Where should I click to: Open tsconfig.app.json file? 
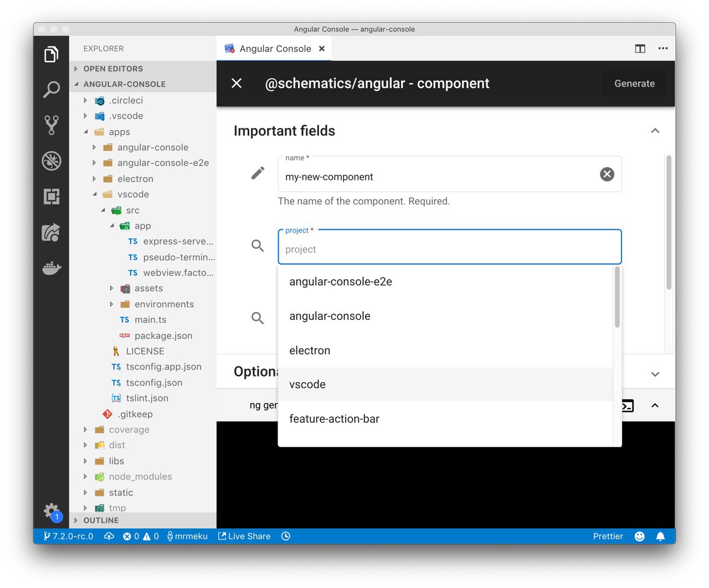tap(143, 367)
